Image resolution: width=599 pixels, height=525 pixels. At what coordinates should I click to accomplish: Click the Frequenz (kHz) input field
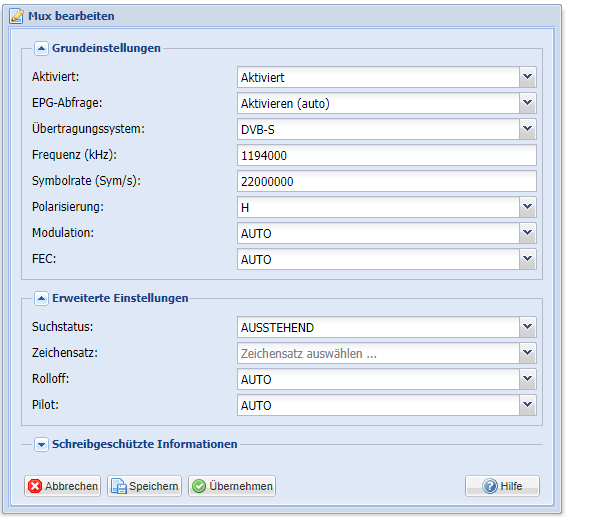[x=387, y=155]
